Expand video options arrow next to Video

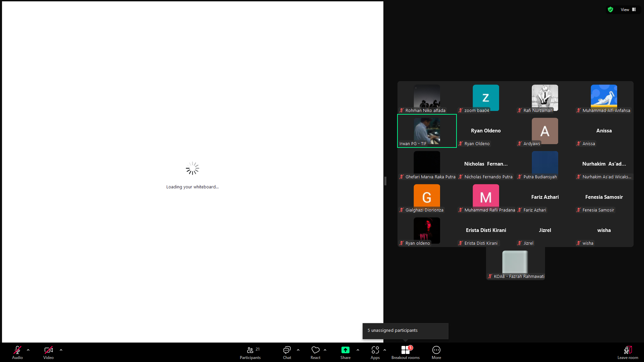pyautogui.click(x=61, y=350)
